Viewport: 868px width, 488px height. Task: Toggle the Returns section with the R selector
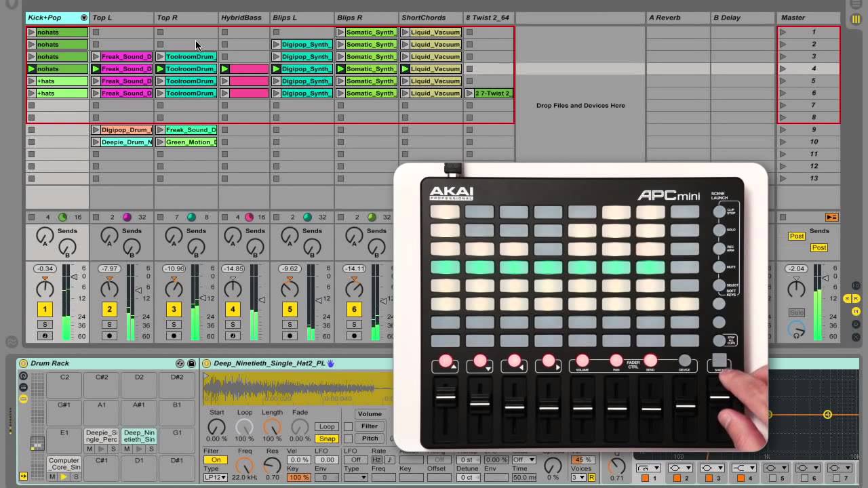pyautogui.click(x=856, y=299)
